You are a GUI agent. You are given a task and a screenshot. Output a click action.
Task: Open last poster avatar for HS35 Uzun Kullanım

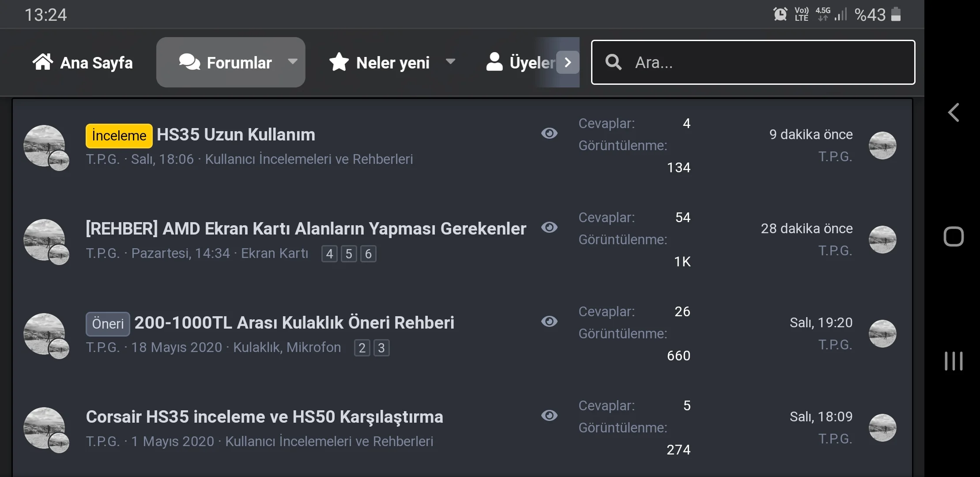[x=882, y=145]
